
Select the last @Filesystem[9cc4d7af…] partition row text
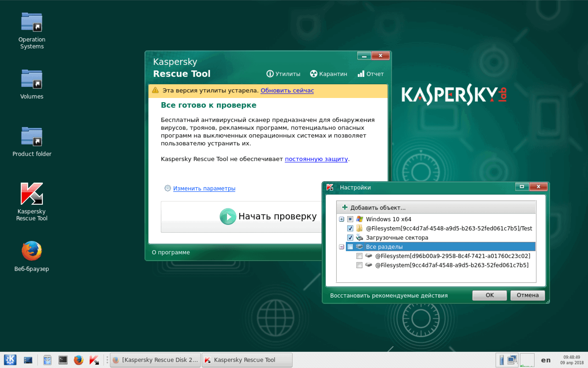452,265
